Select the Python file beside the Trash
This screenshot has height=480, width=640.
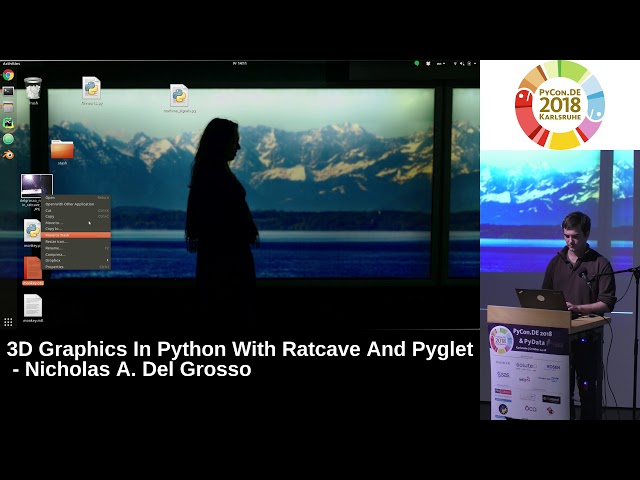point(91,88)
